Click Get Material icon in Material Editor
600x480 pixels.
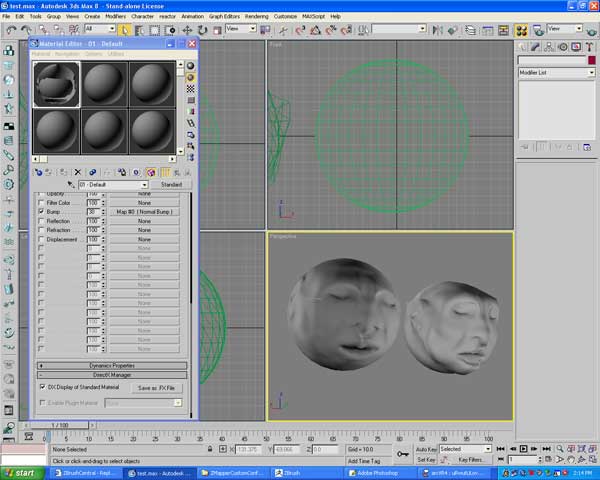[x=38, y=173]
